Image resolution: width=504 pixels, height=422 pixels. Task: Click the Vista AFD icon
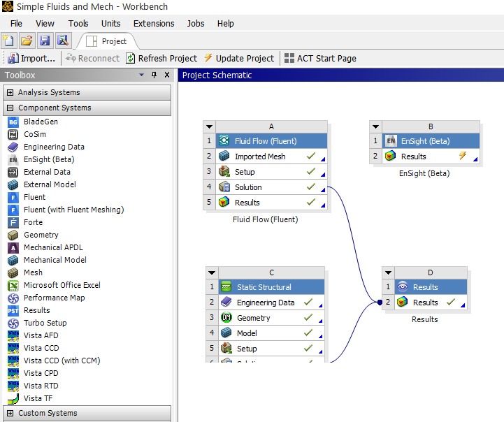pyautogui.click(x=13, y=335)
